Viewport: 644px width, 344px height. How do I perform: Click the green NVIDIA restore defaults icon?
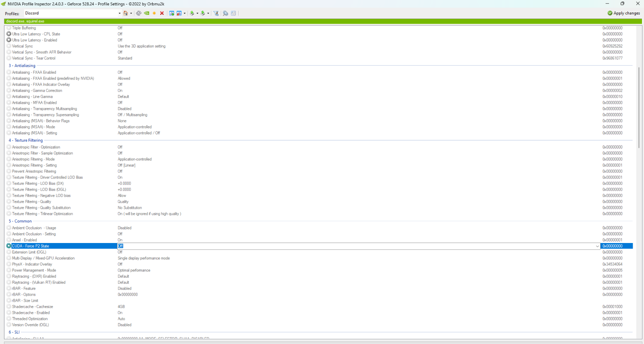point(147,13)
